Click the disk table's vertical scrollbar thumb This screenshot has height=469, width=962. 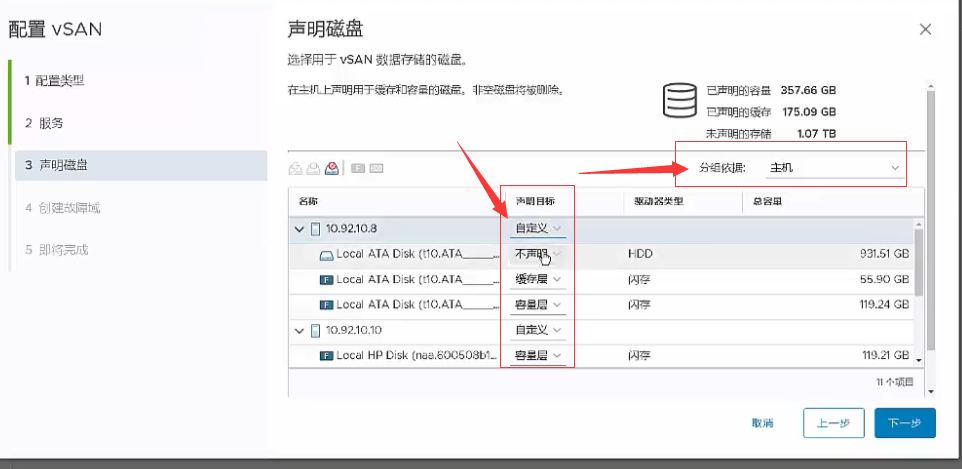pos(918,263)
